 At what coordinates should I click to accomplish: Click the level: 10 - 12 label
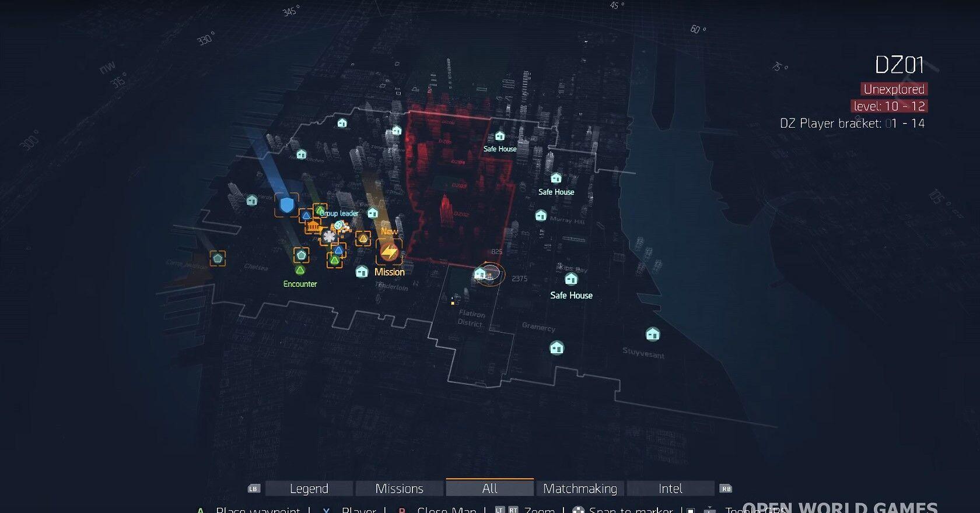(889, 106)
